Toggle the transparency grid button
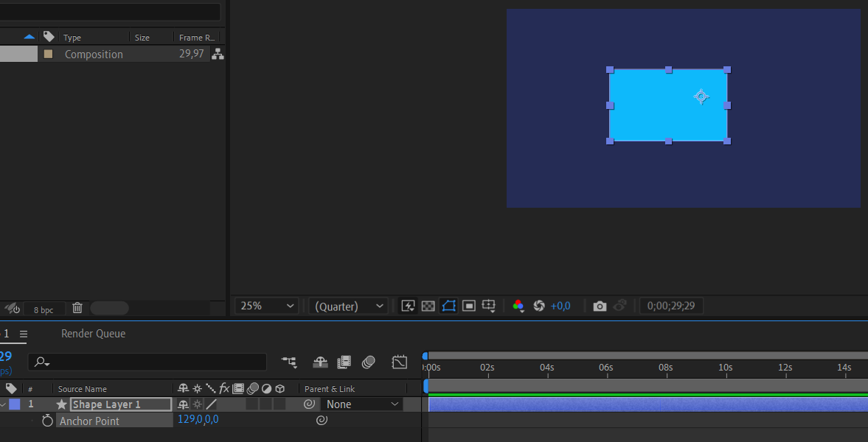Screen dimensions: 868x442 [428, 306]
